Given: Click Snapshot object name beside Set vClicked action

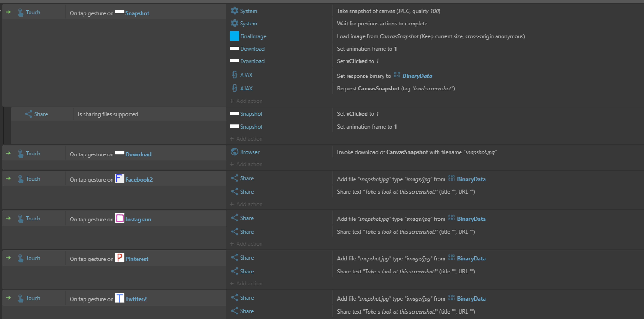Looking at the screenshot, I should [251, 114].
